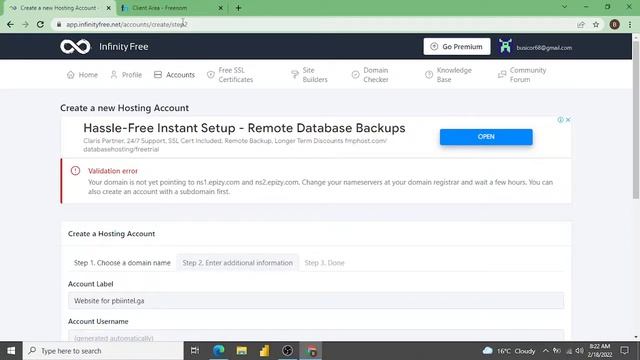The height and width of the screenshot is (360, 640).
Task: Click the Account Label input field
Action: tap(316, 300)
